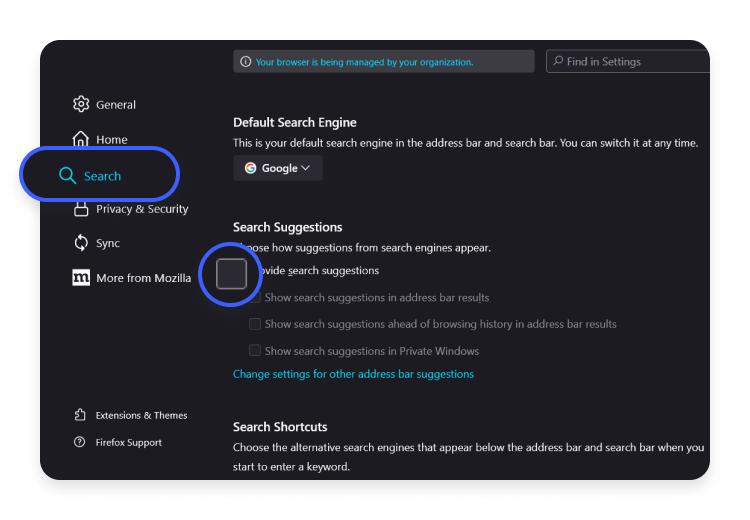Click the Default Search Engine heading
This screenshot has height=520, width=750.
coord(295,122)
